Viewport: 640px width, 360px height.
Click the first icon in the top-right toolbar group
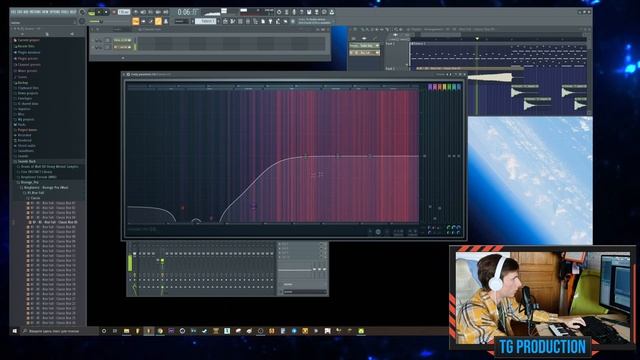(279, 12)
